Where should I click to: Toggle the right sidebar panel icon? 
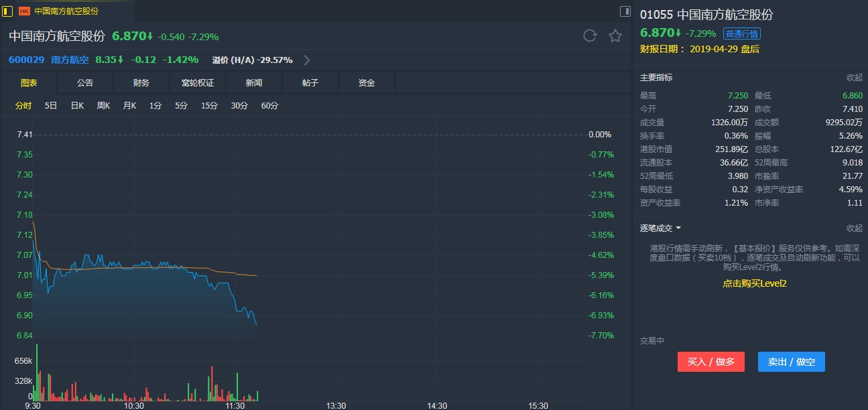pos(625,11)
